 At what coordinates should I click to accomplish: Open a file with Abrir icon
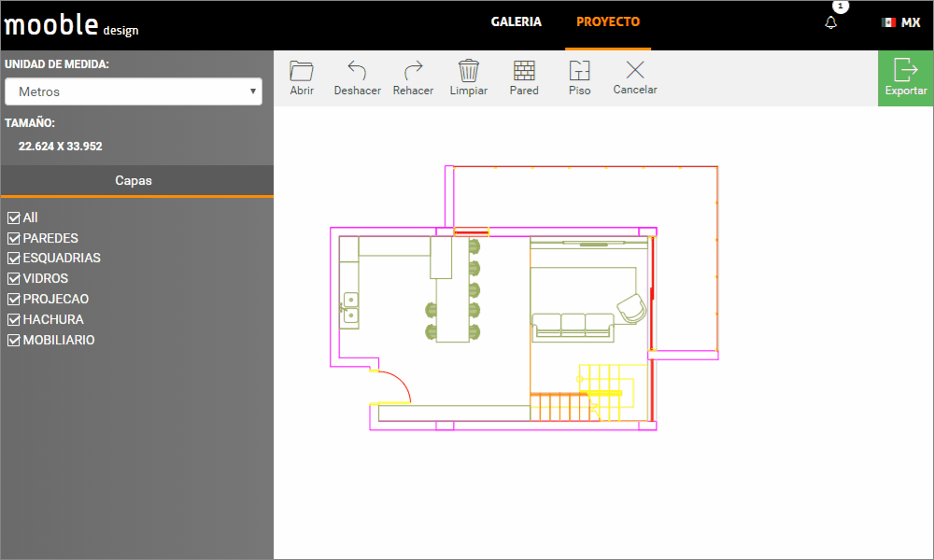coord(302,78)
